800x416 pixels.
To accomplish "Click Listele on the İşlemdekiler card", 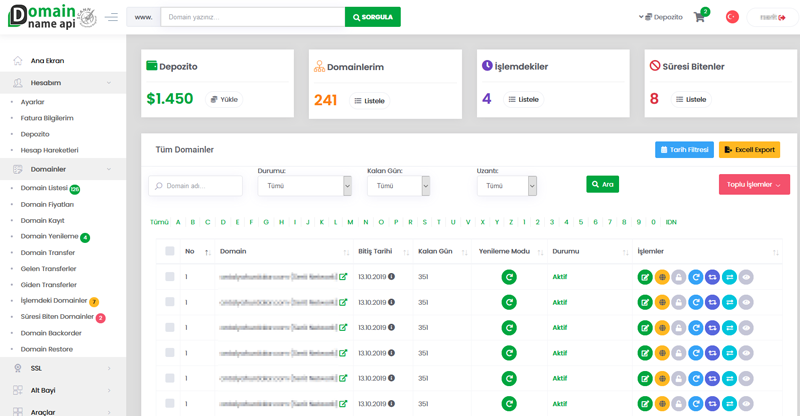I will (x=523, y=100).
